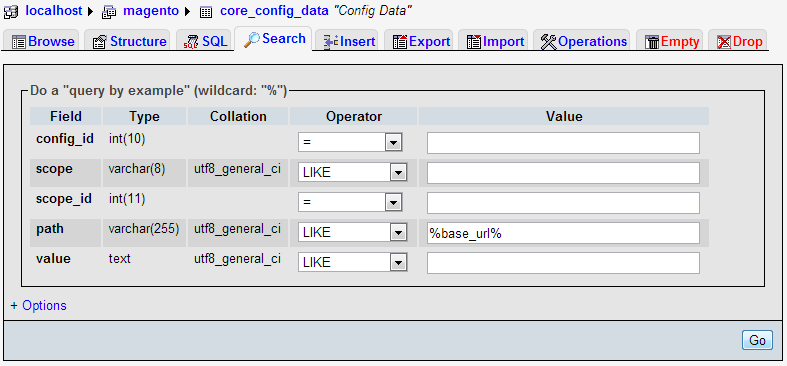Viewport: 787px width, 366px height.
Task: Click the Insert tab's icon
Action: pos(330,42)
